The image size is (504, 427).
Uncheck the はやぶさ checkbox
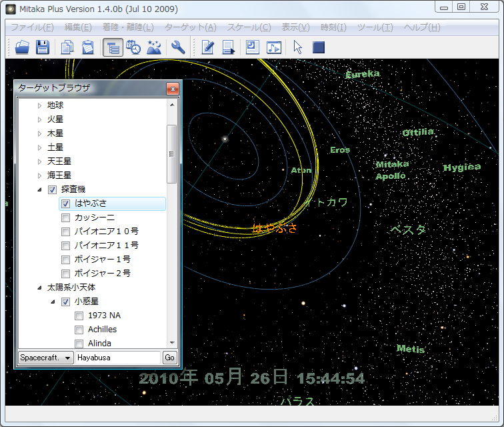65,203
